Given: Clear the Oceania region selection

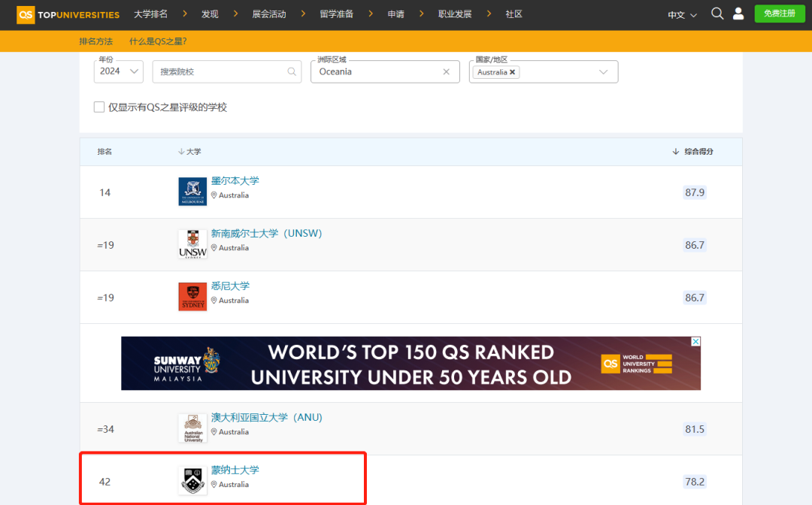Looking at the screenshot, I should click(x=447, y=72).
